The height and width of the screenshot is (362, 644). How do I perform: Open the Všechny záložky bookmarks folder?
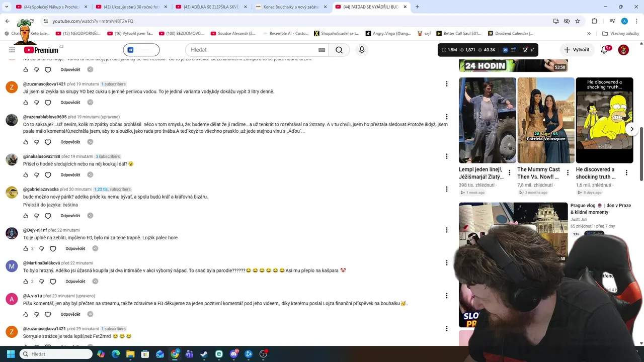621,34
